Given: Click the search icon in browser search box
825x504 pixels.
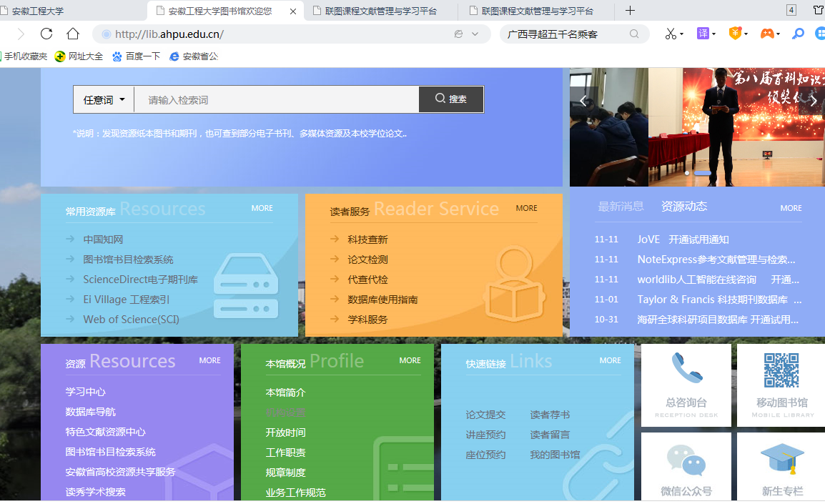Looking at the screenshot, I should tap(634, 34).
